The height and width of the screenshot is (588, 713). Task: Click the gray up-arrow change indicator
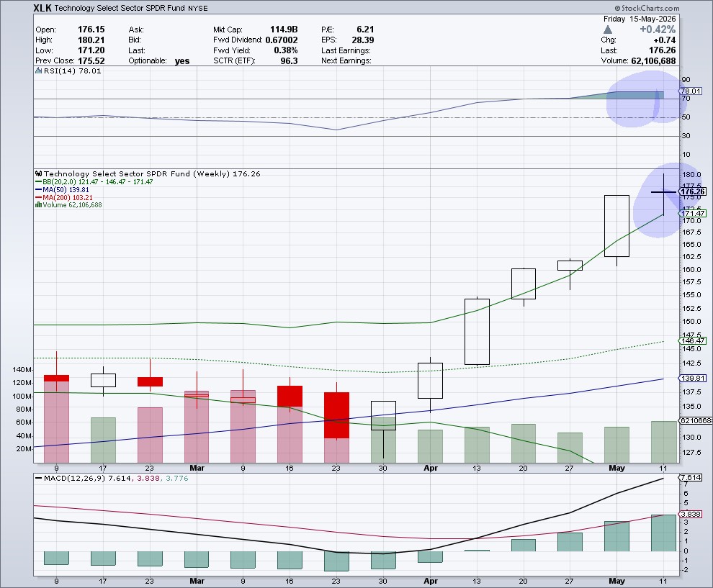(608, 30)
